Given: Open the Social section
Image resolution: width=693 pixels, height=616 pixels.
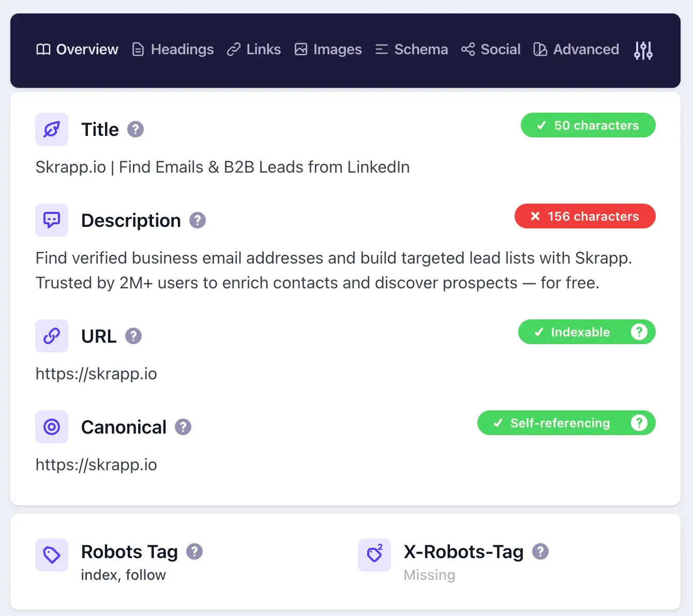Looking at the screenshot, I should point(490,49).
